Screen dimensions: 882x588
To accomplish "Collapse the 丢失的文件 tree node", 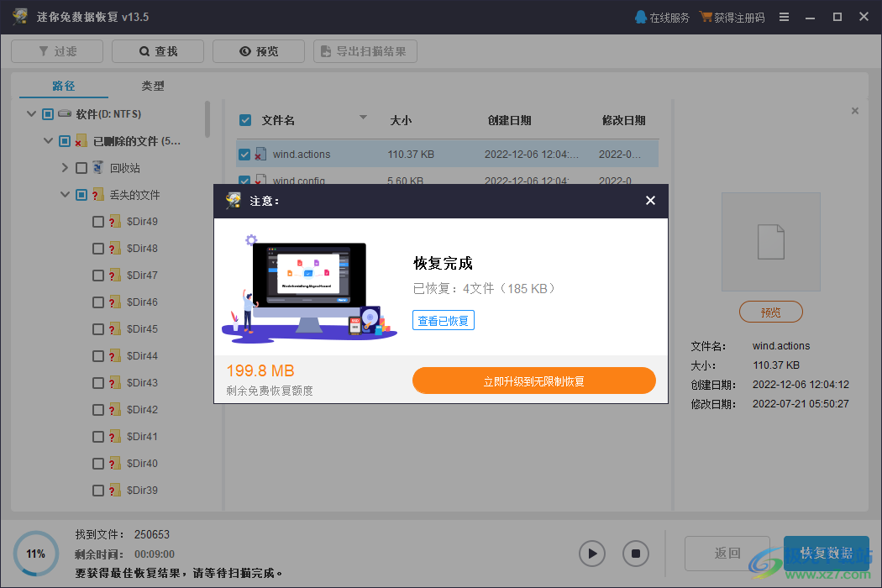I will [x=65, y=194].
